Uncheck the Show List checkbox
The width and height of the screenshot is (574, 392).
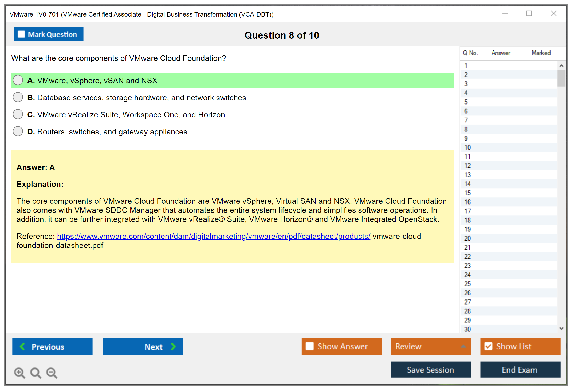point(488,346)
